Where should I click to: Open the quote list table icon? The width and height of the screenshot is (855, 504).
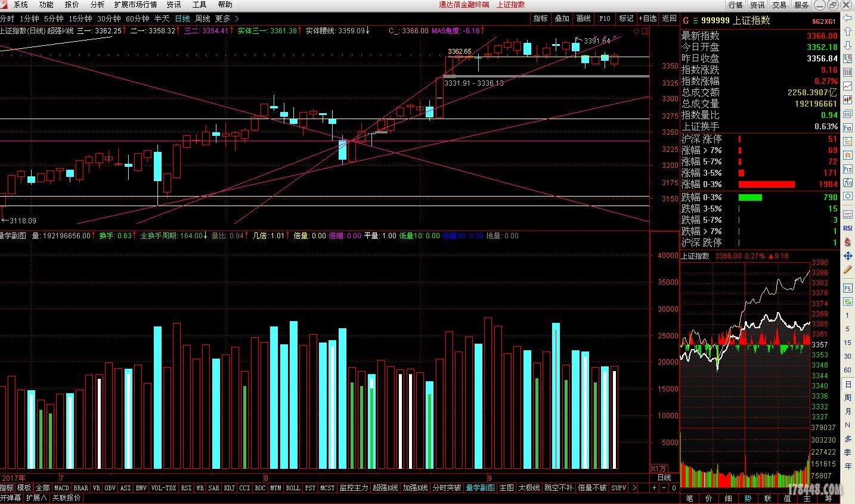point(847,60)
